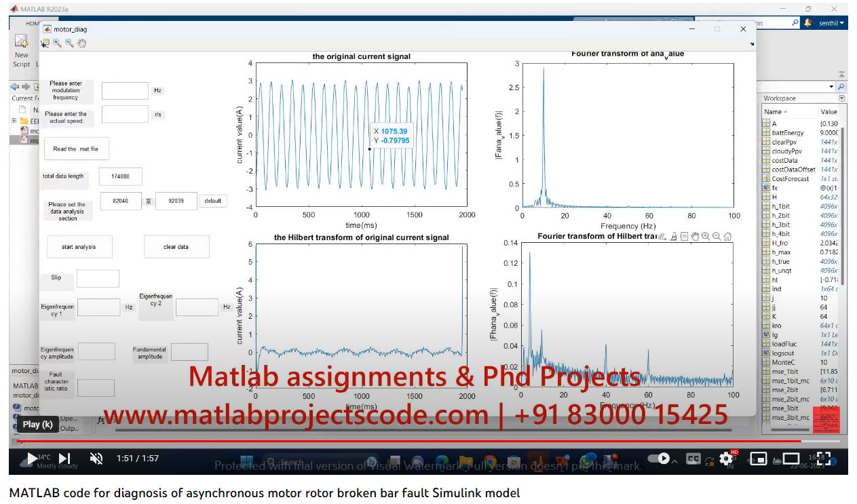Click the restore view home icon on Hilbert plot
Image resolution: width=857 pixels, height=504 pixels.
tap(728, 236)
